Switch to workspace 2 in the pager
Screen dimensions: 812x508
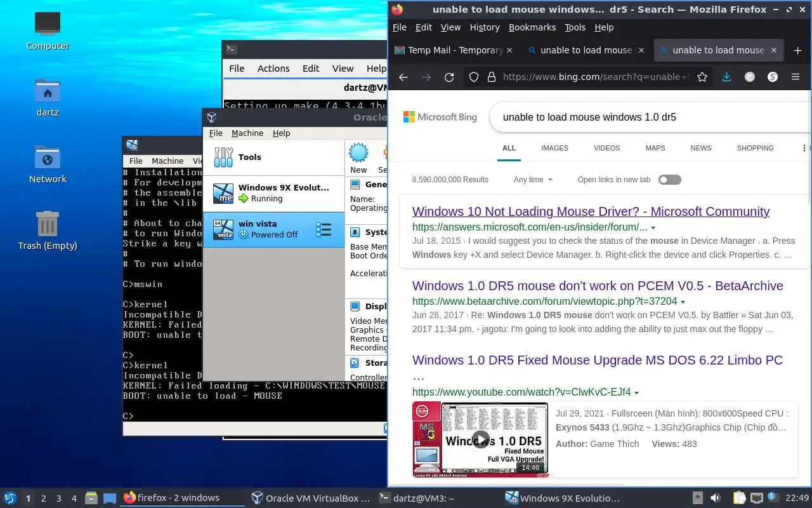(44, 498)
